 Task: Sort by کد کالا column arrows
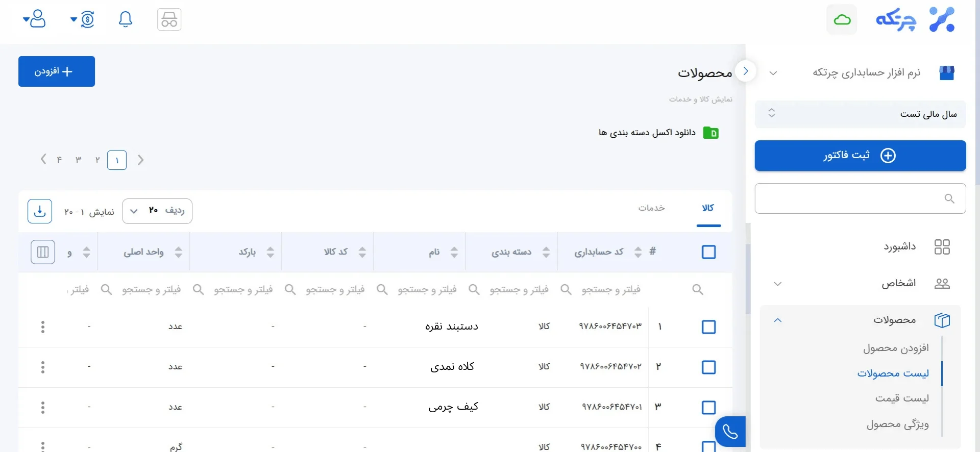(x=362, y=252)
